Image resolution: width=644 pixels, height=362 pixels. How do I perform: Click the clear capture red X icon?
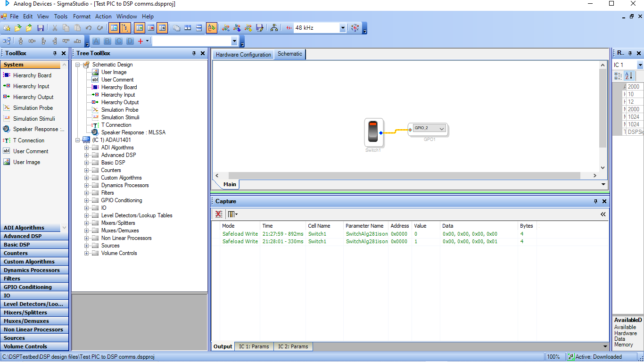(x=219, y=214)
